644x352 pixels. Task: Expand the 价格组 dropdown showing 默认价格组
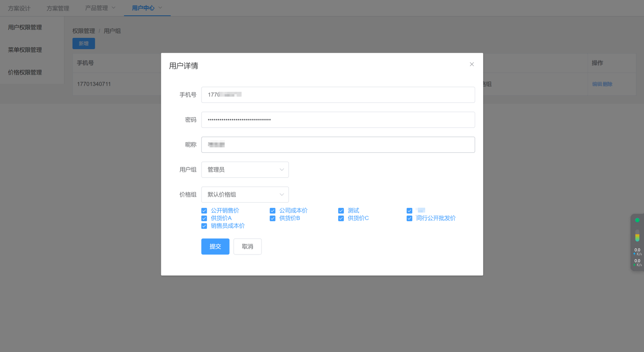245,195
